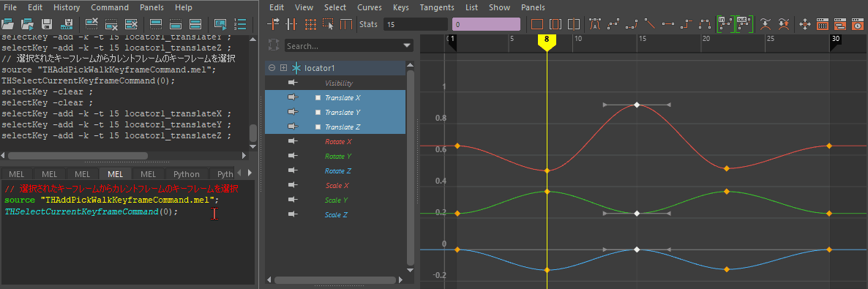868x289 pixels.
Task: Open the Keys menu
Action: (x=401, y=7)
